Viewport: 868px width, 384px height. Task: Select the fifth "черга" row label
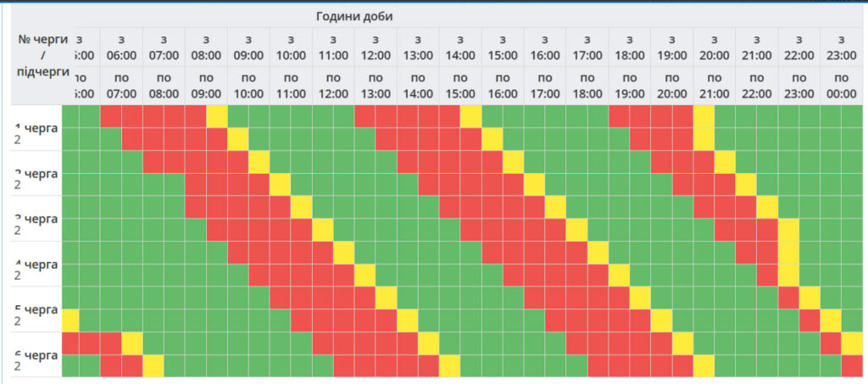pyautogui.click(x=36, y=309)
